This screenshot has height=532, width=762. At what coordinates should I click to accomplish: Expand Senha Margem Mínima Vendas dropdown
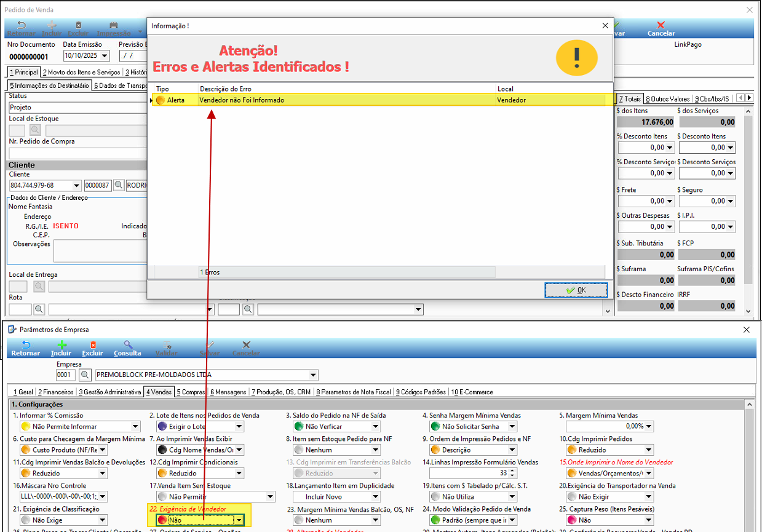pos(512,426)
